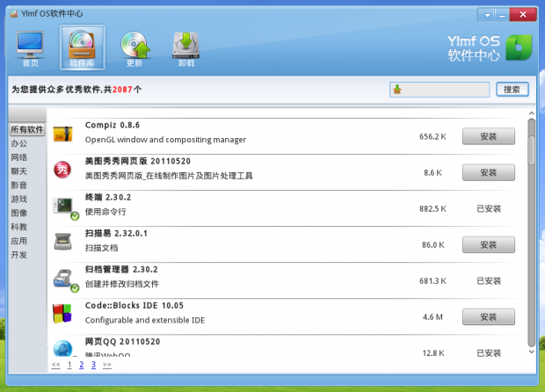Viewport: 545px width, 392px height.
Task: Select 开发 development category
Action: click(18, 255)
